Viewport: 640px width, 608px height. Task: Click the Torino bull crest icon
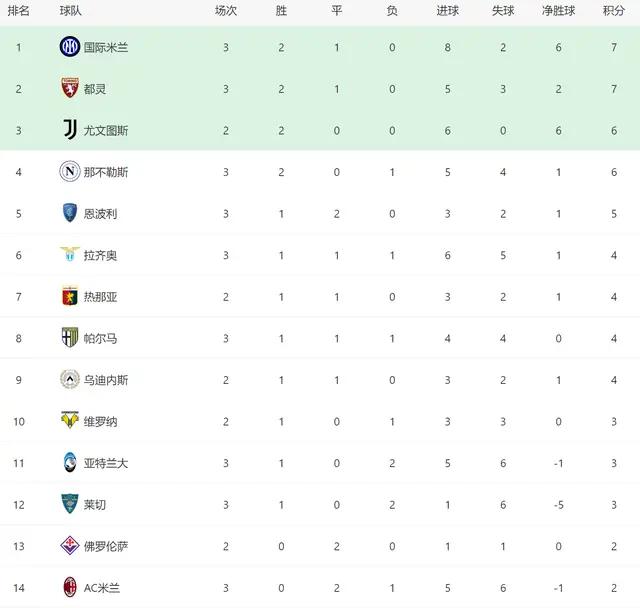(x=70, y=88)
